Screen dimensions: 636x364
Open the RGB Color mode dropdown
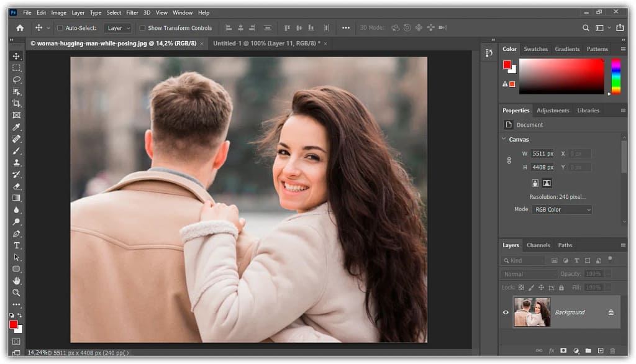click(x=561, y=210)
